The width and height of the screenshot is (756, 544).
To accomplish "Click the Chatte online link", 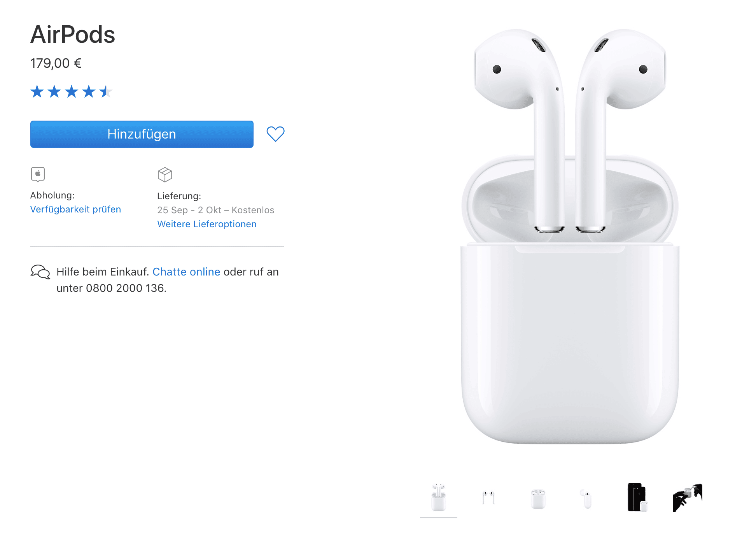I will click(x=186, y=272).
